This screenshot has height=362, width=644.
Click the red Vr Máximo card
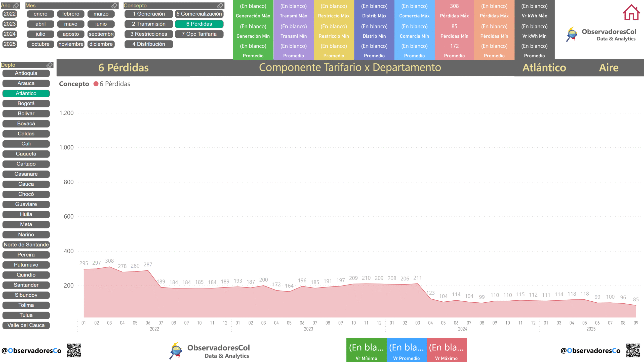[446, 350]
